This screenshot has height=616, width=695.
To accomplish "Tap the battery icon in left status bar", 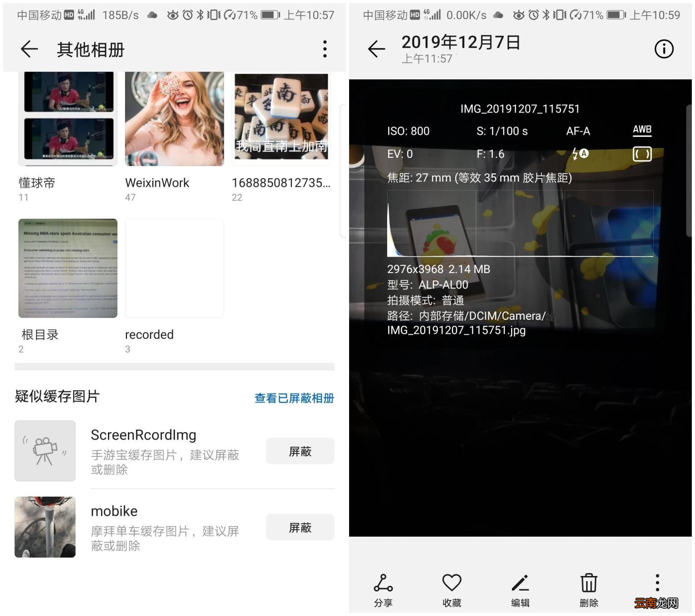I will [270, 15].
